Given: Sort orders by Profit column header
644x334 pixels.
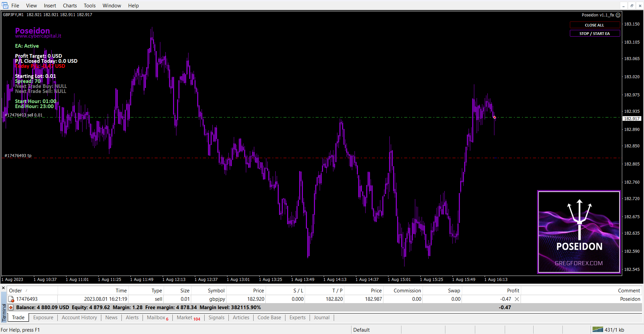Looking at the screenshot, I should pos(513,291).
